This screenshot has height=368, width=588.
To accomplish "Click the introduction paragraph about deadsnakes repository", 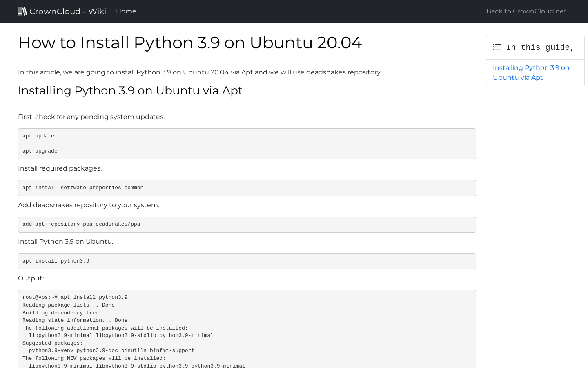I will tap(199, 72).
